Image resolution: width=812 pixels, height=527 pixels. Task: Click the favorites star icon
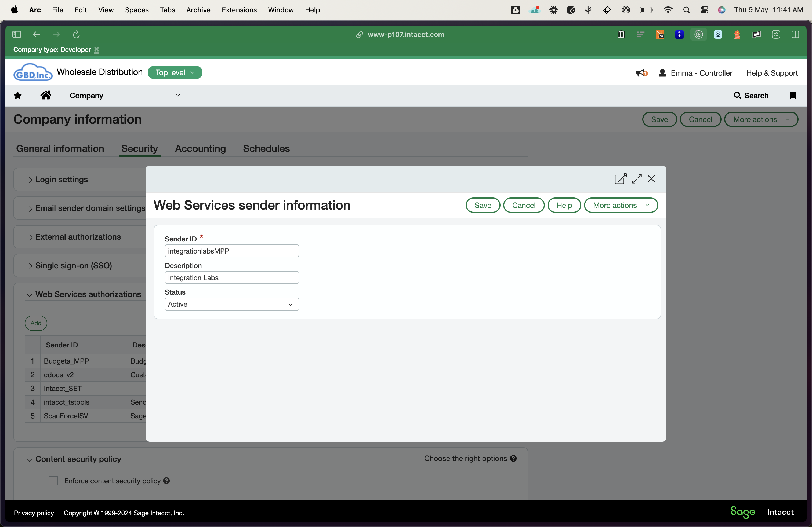tap(18, 96)
